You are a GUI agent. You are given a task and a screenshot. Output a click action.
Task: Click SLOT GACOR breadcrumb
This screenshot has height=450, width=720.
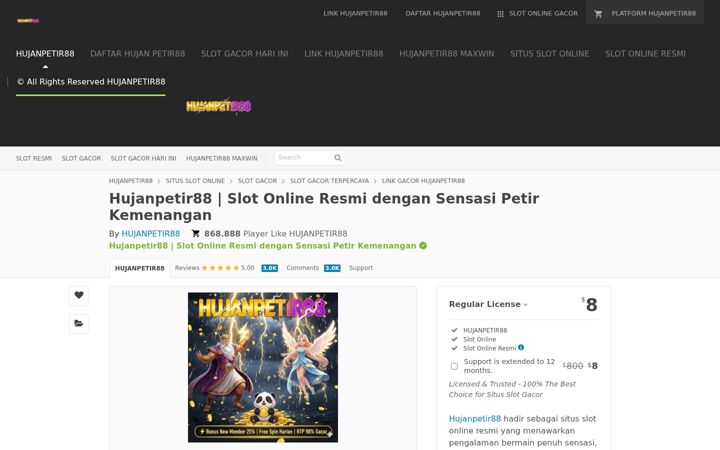point(257,181)
